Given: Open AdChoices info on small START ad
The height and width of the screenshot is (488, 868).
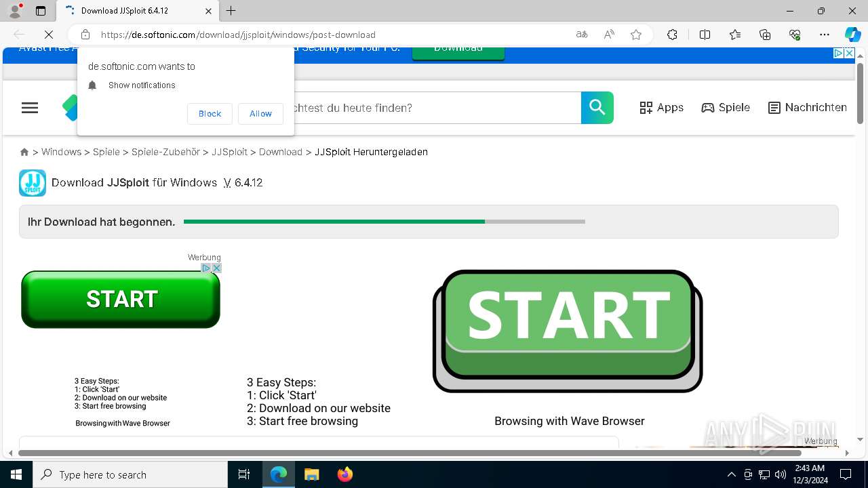Looking at the screenshot, I should (207, 268).
